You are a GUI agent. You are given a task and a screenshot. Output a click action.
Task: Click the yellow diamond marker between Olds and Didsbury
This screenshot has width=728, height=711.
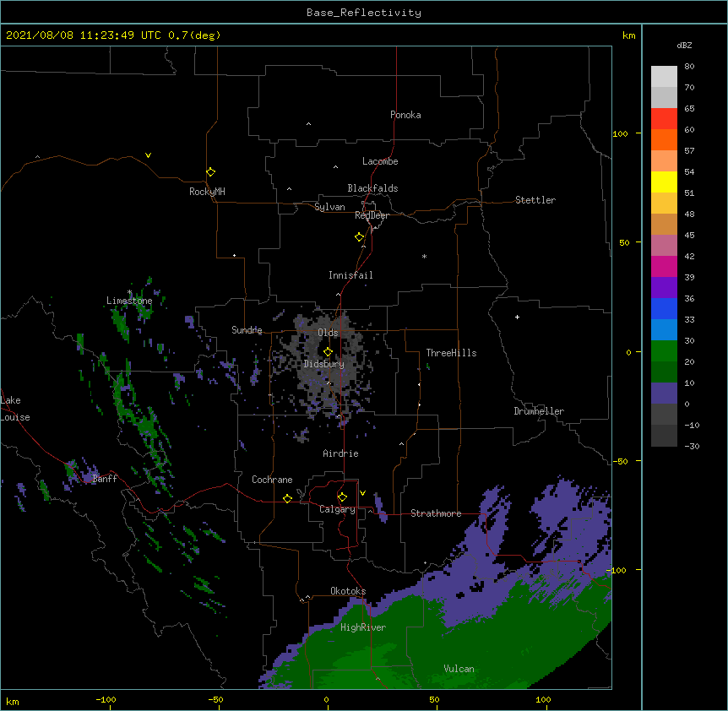pyautogui.click(x=328, y=351)
